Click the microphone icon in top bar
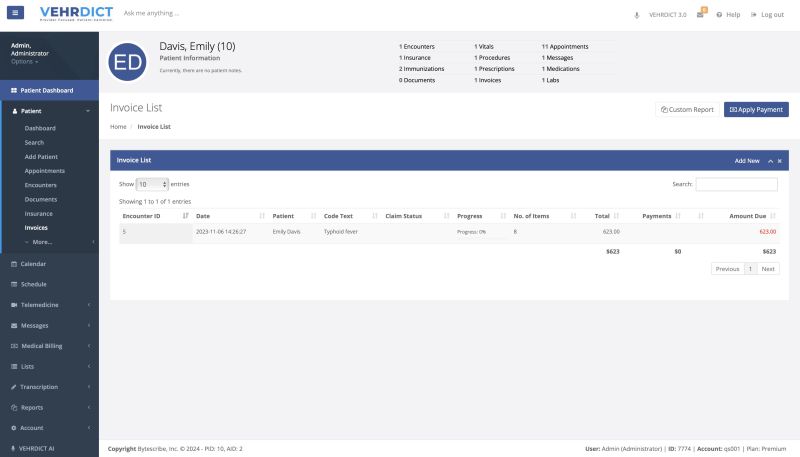800x457 pixels. click(637, 15)
